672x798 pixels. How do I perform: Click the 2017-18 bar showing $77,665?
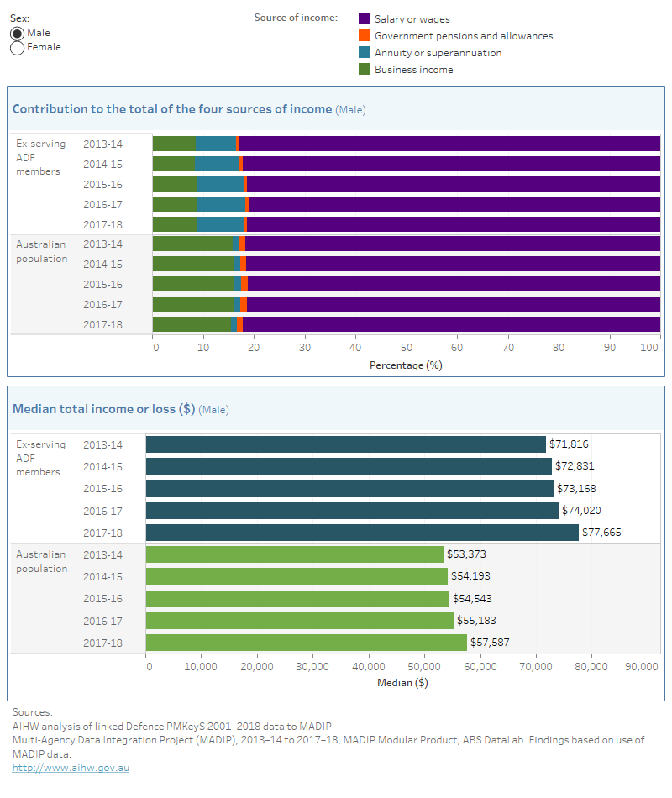(361, 532)
